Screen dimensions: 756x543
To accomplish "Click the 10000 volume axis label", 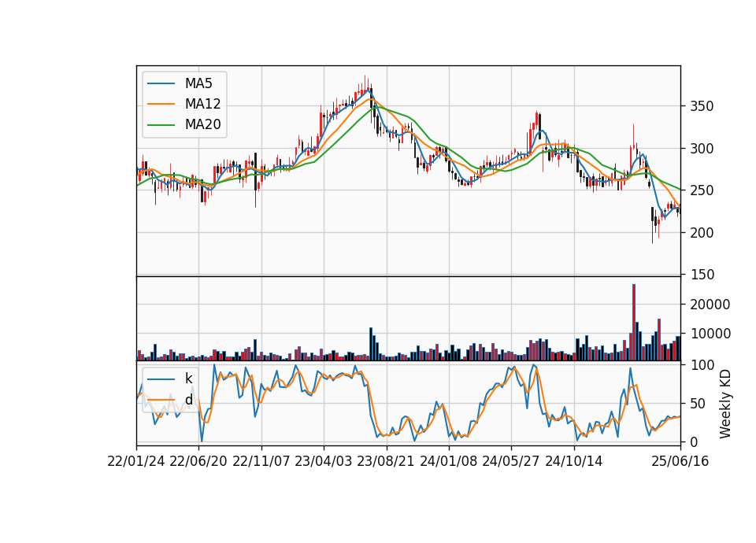I will (710, 334).
